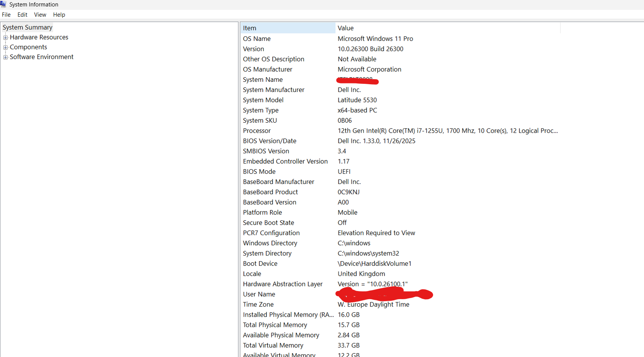
Task: Select the BIOS Version/Date row
Action: tap(400, 141)
